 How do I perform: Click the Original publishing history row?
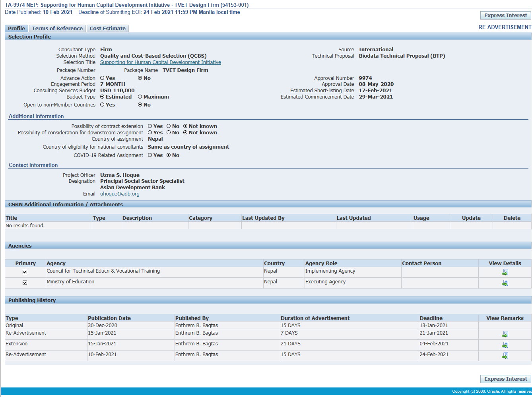click(268, 325)
